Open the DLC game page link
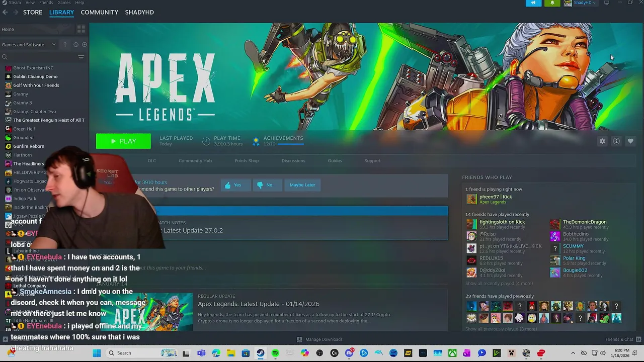Viewport: 644px width, 362px height. coord(152,161)
